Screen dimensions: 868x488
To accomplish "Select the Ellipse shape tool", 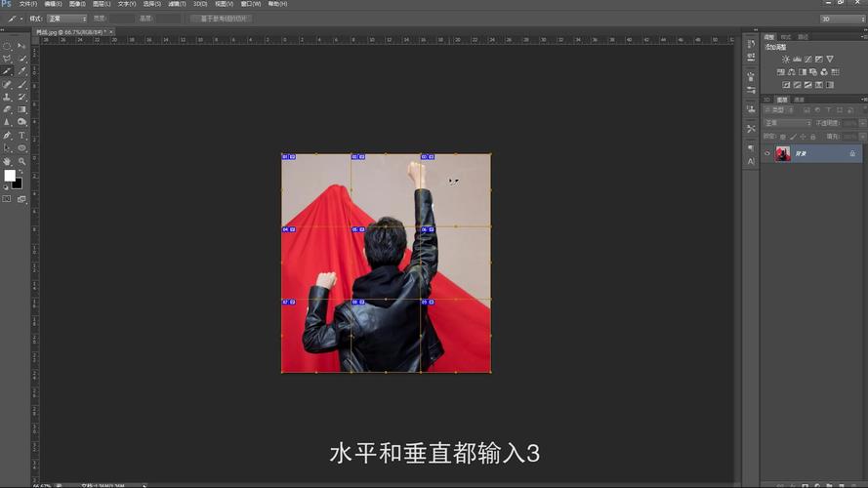I will (x=21, y=147).
